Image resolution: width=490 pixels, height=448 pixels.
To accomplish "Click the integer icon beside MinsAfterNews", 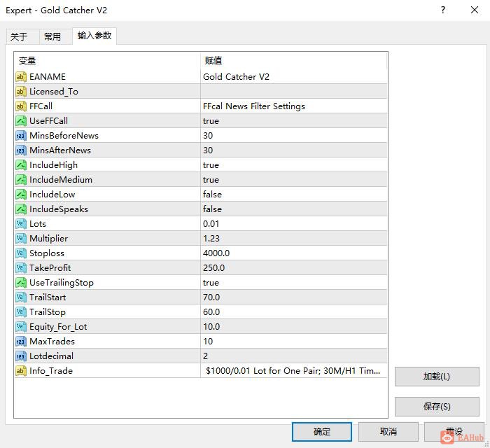I will [x=20, y=150].
